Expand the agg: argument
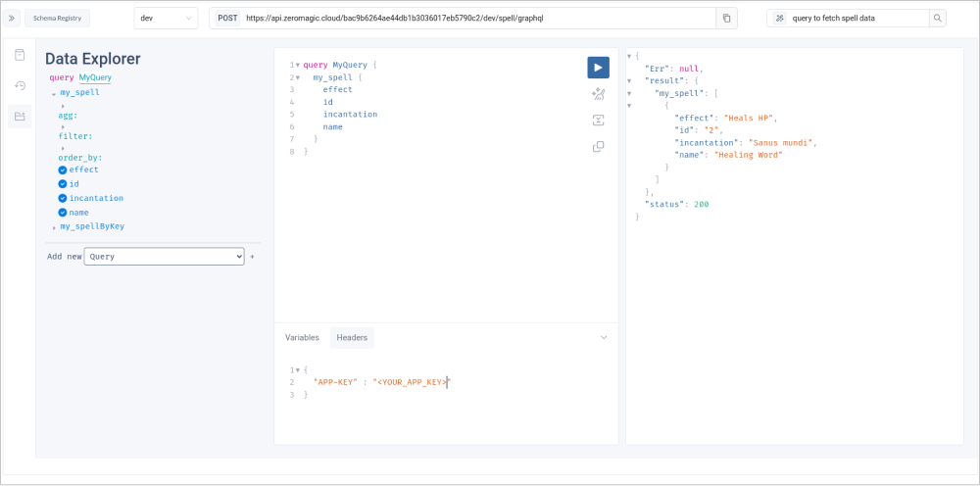The image size is (980, 486). [x=63, y=106]
